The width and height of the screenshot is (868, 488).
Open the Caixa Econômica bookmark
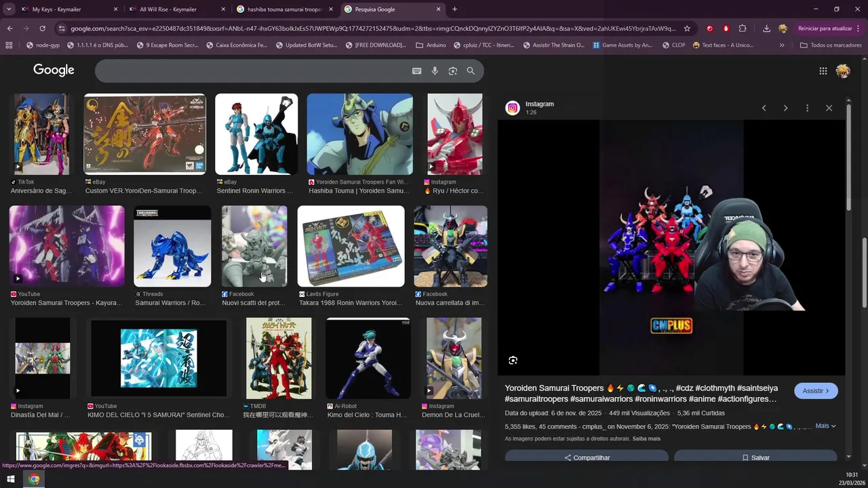point(237,45)
